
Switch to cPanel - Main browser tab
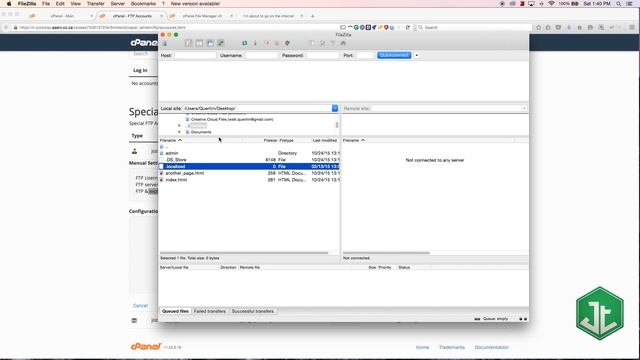(x=62, y=16)
